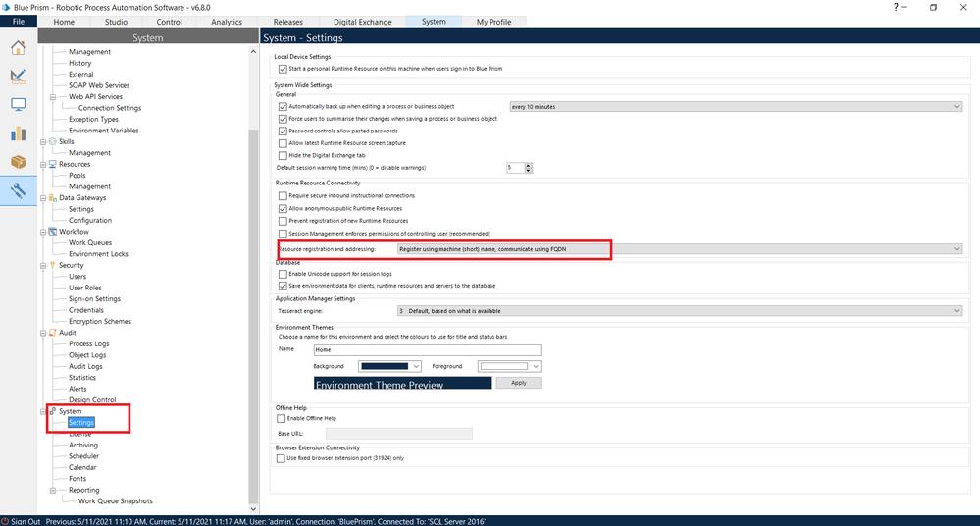
Task: Click the Security node icon
Action: tap(53, 265)
